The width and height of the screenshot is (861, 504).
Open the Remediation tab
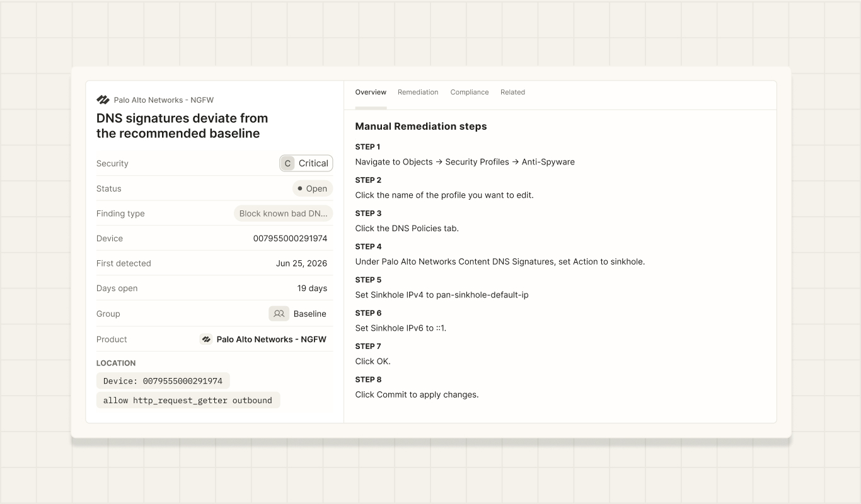coord(418,92)
